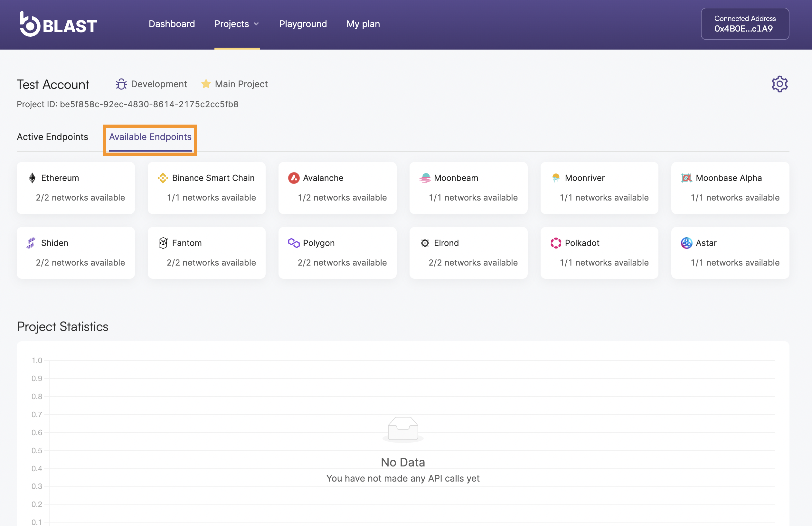Click the Fantom icon
Viewport: 812px width, 526px height.
tap(163, 243)
